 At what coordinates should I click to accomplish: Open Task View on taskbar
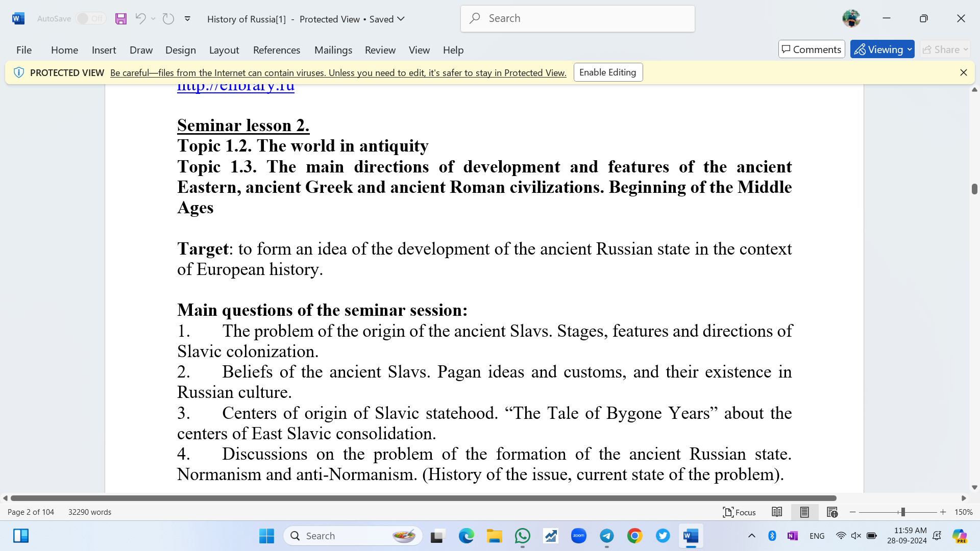point(437,536)
